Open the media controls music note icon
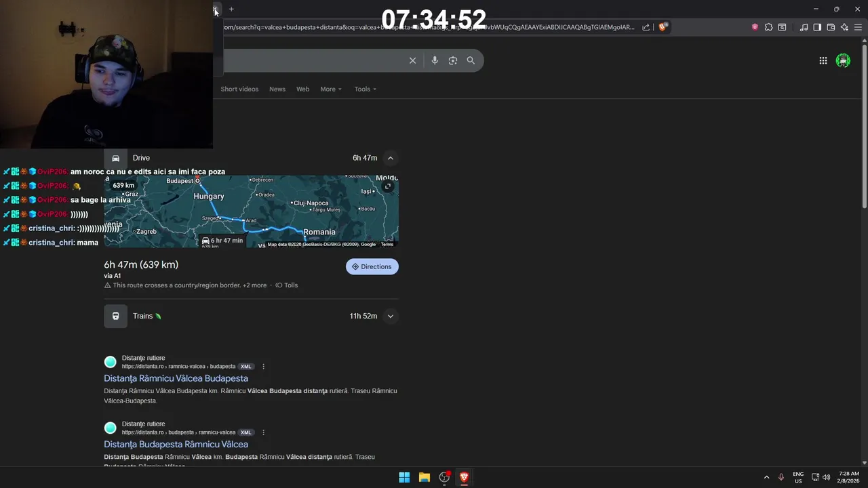The image size is (868, 488). click(x=804, y=27)
